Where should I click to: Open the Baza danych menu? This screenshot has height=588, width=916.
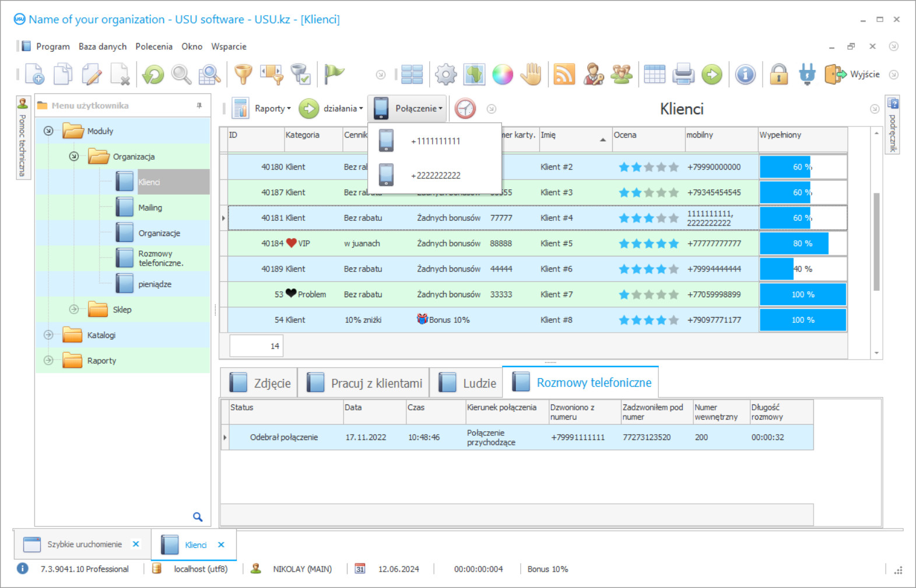103,47
